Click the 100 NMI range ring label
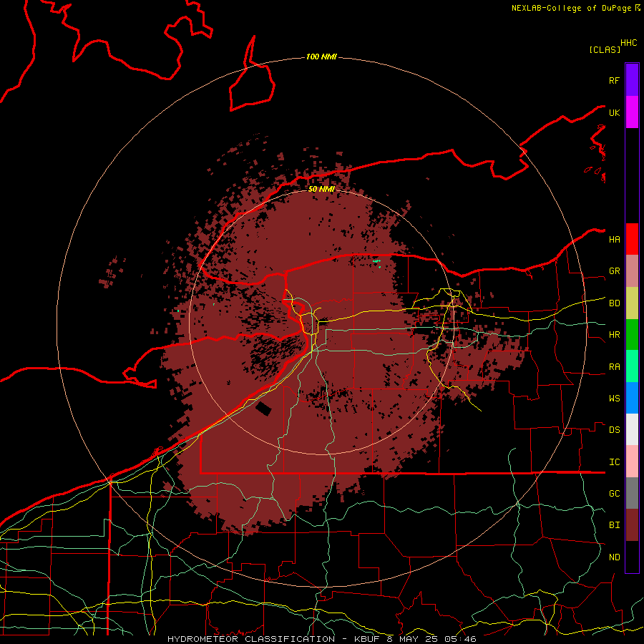This screenshot has height=644, width=644. [x=321, y=57]
